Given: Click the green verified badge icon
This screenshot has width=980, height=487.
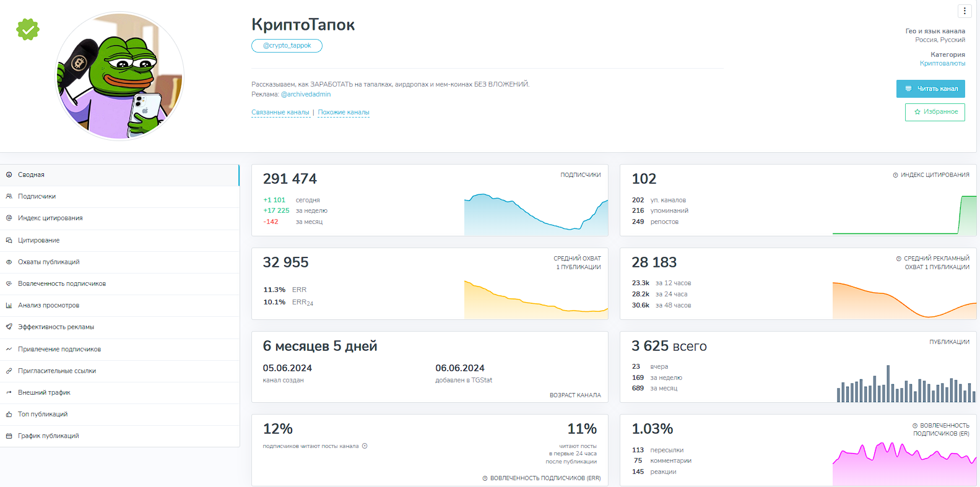Looking at the screenshot, I should (28, 29).
